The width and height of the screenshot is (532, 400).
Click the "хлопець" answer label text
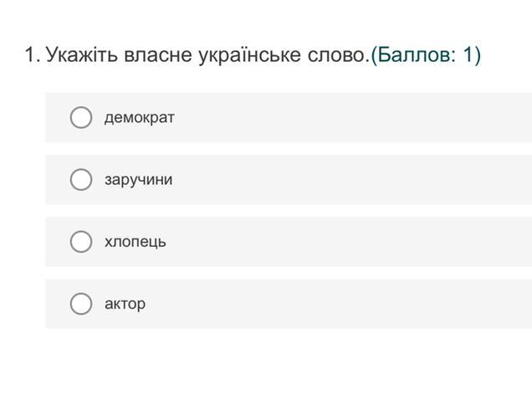135,241
